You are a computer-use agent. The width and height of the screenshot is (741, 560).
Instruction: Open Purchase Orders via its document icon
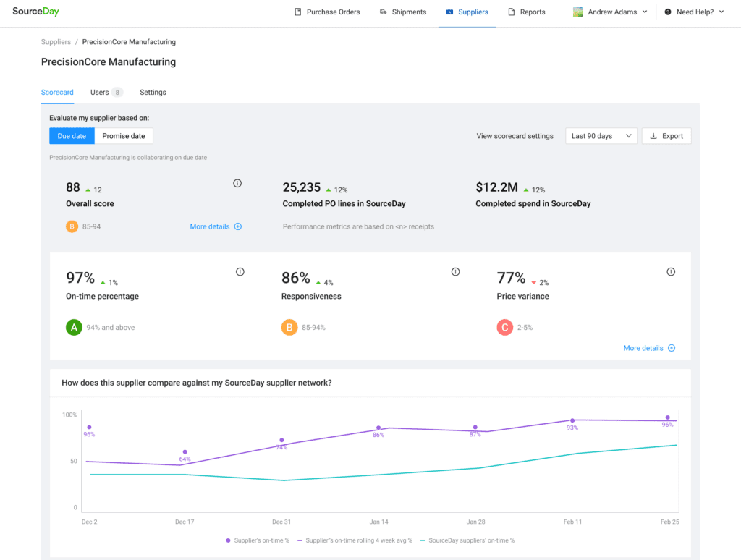coord(297,12)
